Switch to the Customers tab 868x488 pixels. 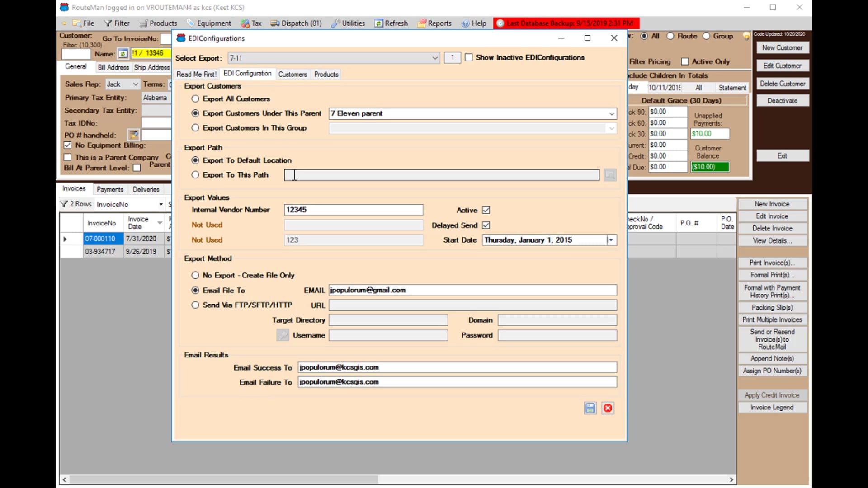pyautogui.click(x=292, y=74)
